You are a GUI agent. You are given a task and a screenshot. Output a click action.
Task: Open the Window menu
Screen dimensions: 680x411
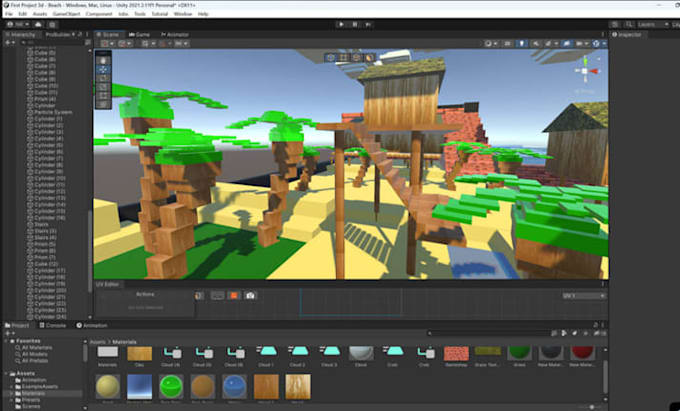(x=183, y=14)
